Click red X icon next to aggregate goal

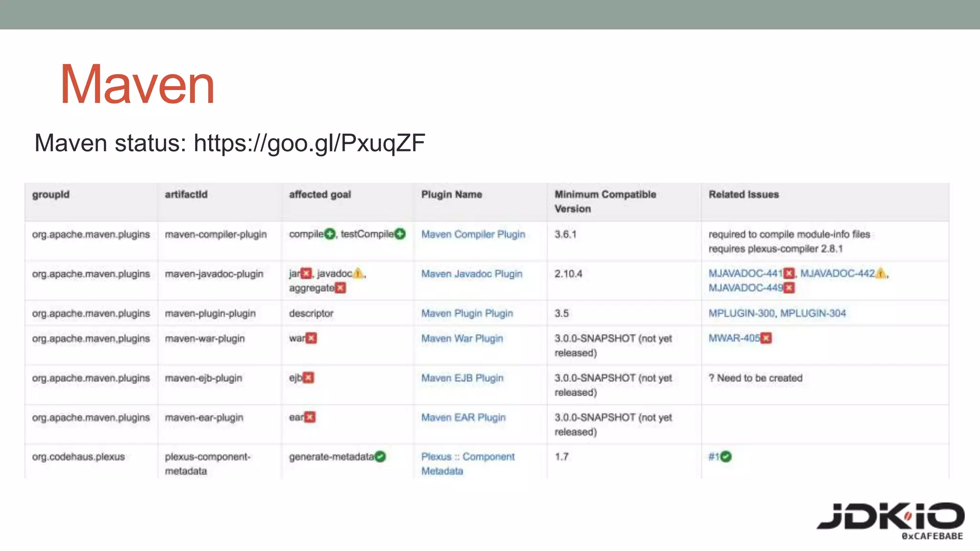pyautogui.click(x=340, y=288)
